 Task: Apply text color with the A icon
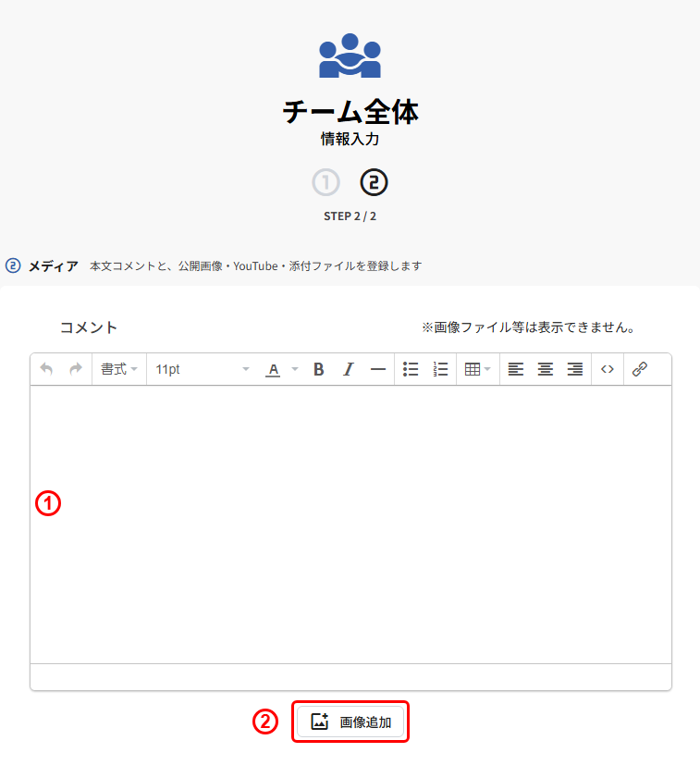pos(273,369)
